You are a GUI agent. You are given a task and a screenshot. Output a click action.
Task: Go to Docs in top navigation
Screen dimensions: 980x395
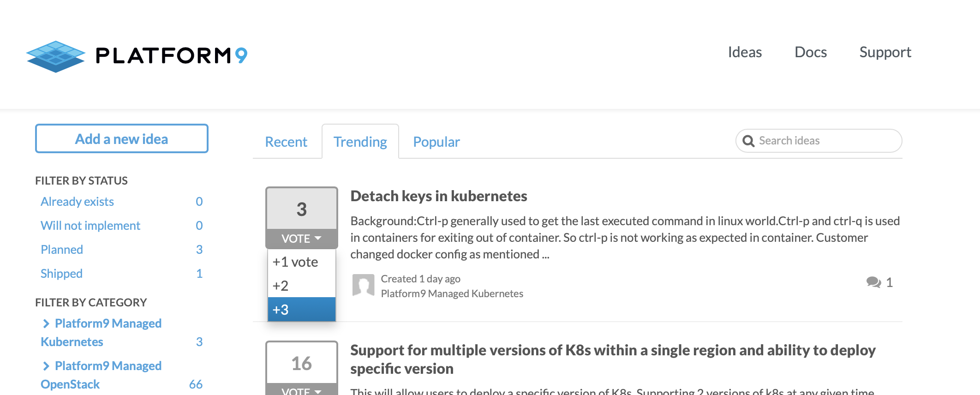(810, 52)
